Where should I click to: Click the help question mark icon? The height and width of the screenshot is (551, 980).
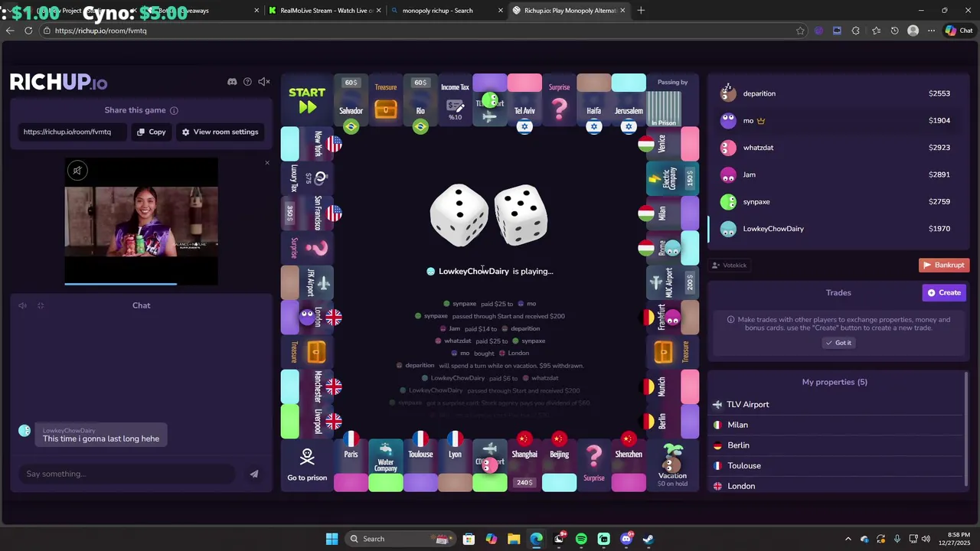247,82
